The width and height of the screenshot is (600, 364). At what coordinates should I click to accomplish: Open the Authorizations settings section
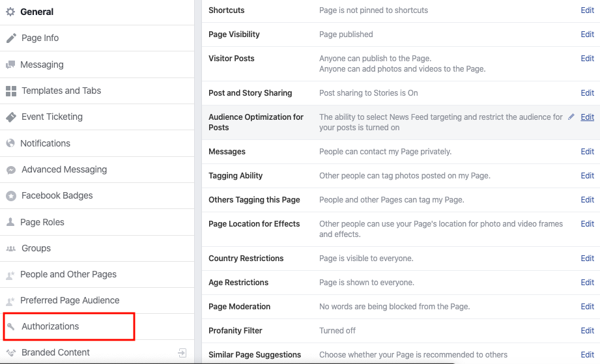[x=50, y=326]
